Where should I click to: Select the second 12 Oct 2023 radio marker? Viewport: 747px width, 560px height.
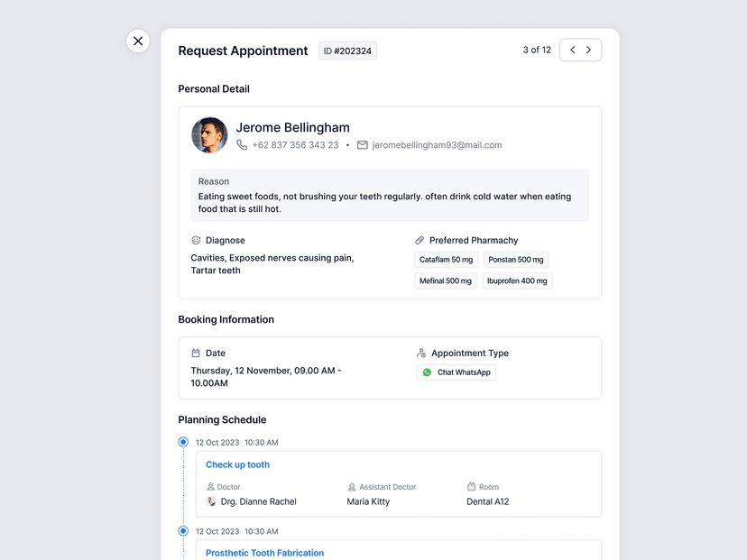(184, 531)
